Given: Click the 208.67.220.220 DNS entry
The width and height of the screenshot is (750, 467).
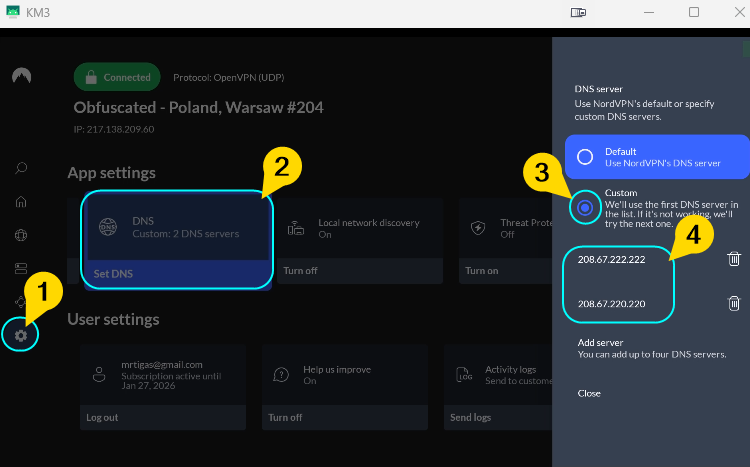Looking at the screenshot, I should 611,304.
